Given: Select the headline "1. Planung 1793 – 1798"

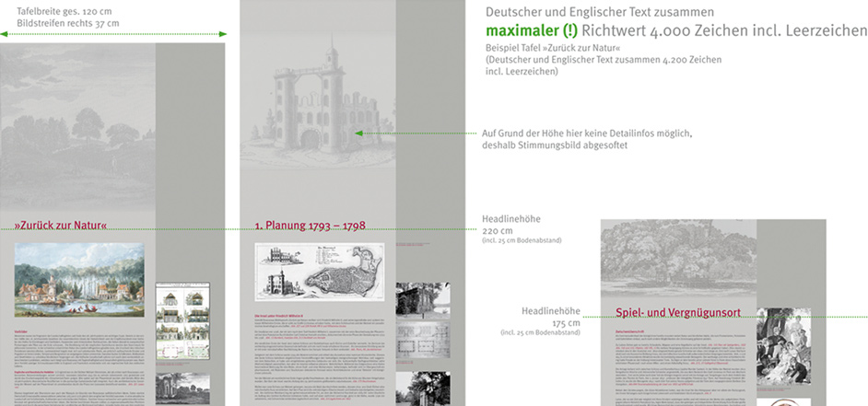Looking at the screenshot, I should coord(310,226).
